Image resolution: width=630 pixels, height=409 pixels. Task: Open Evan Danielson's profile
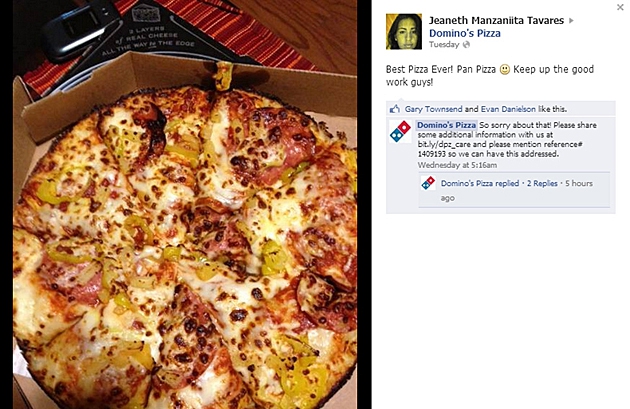tap(508, 109)
